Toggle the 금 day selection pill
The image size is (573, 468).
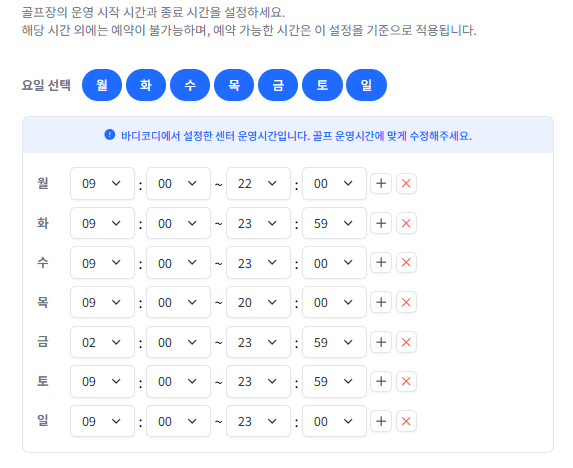tap(278, 85)
